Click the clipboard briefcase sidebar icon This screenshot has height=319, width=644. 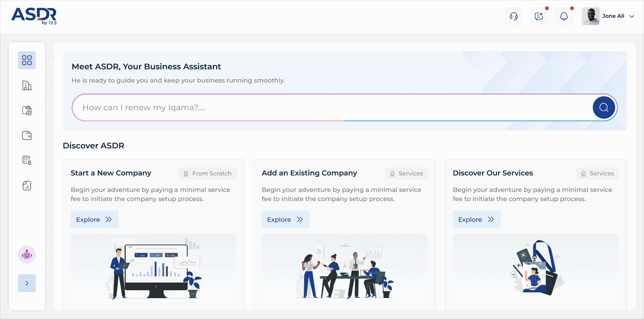pyautogui.click(x=27, y=110)
